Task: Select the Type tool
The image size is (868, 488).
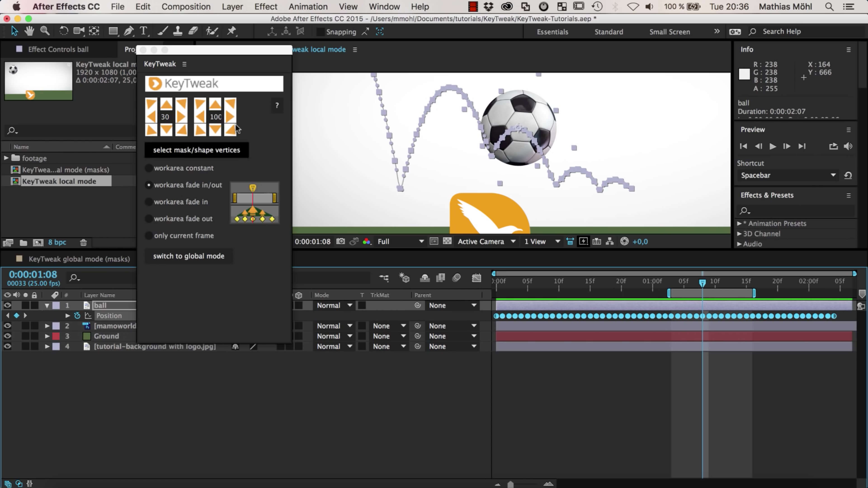Action: (x=144, y=31)
